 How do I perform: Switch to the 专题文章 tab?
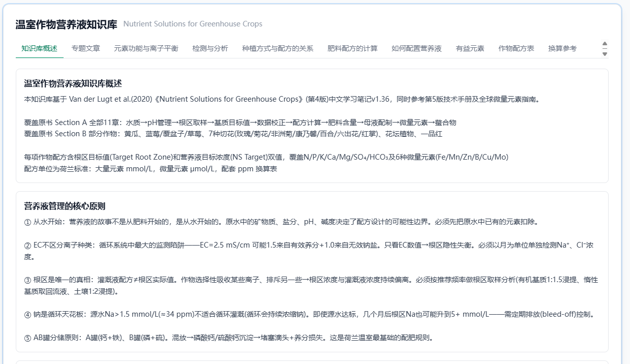coord(86,48)
